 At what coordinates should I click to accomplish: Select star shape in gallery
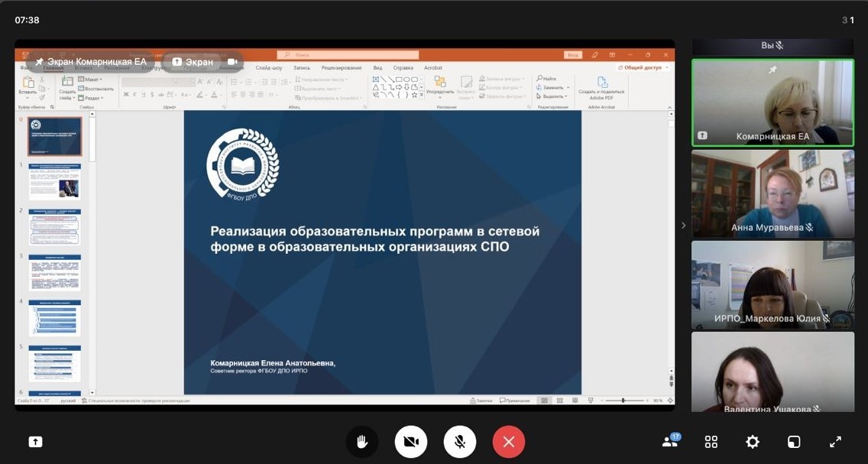[x=414, y=95]
